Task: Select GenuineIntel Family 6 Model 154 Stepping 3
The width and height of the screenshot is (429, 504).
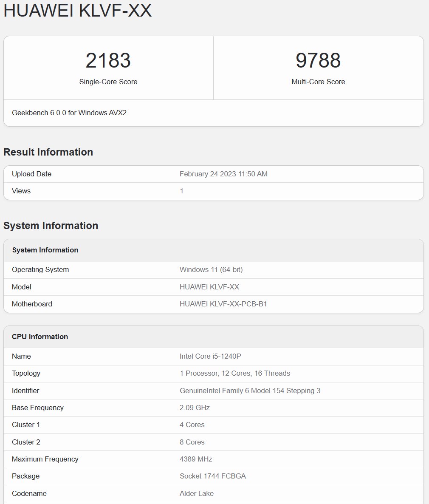Action: tap(250, 391)
